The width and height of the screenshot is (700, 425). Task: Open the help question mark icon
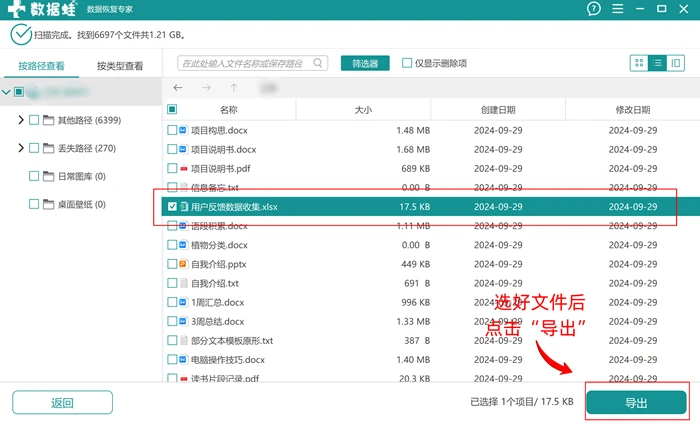click(x=593, y=8)
